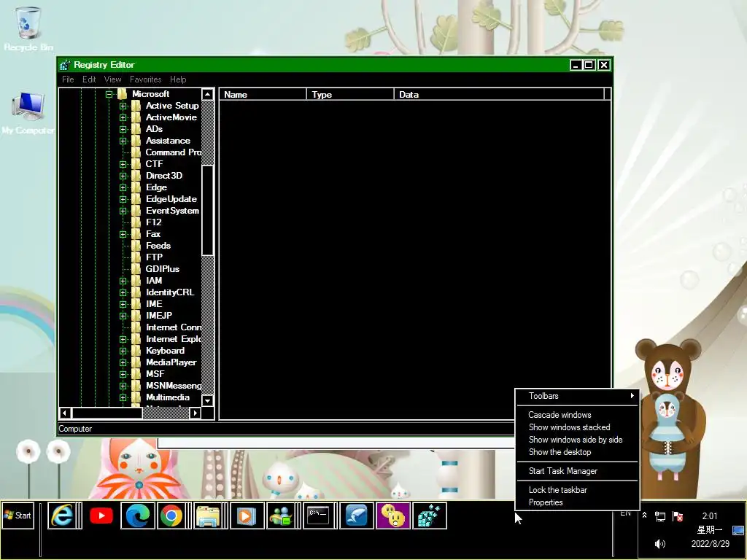
Task: Select Lock the taskbar
Action: pyautogui.click(x=578, y=490)
